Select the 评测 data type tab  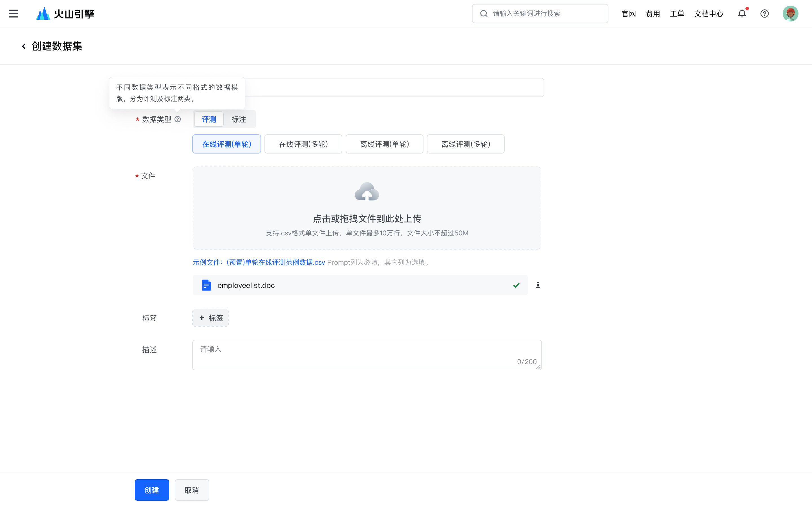209,119
